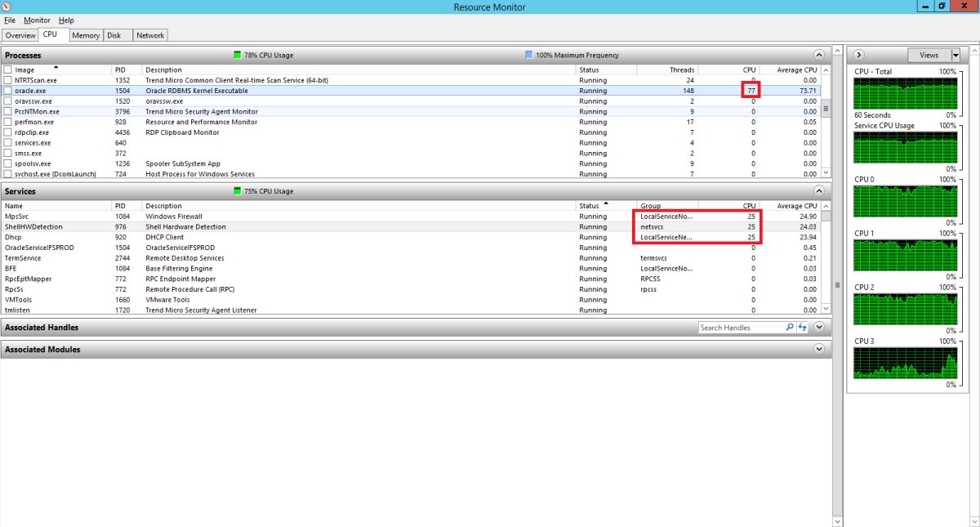Screen dimensions: 980x527
Task: Switch to the Overview tab
Action: tap(20, 36)
